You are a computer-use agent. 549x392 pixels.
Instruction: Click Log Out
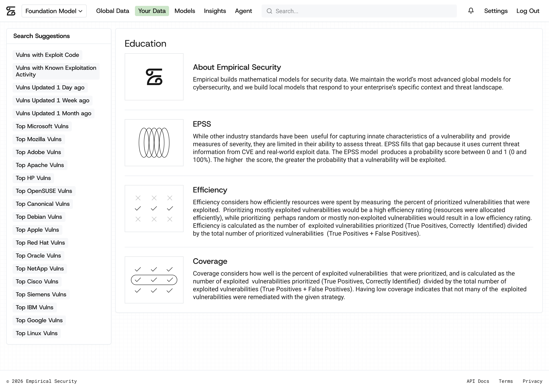tap(528, 11)
